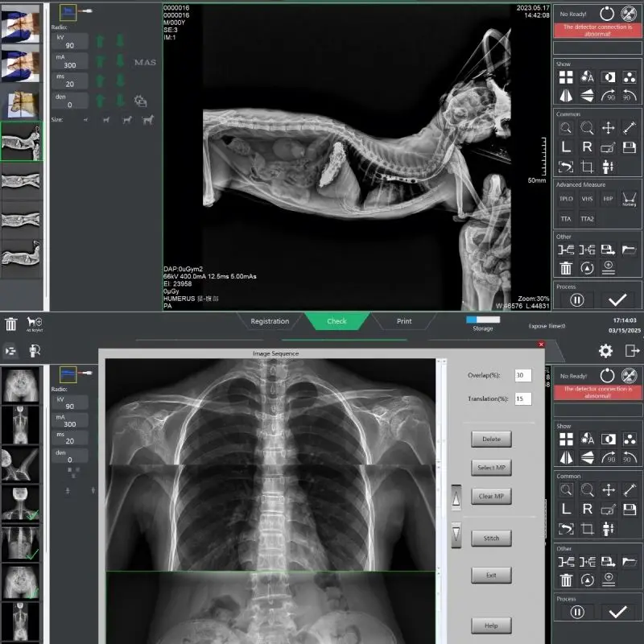Click the auto window-level icon beside Image Sequence dialog
644x644 pixels.
coord(588,439)
